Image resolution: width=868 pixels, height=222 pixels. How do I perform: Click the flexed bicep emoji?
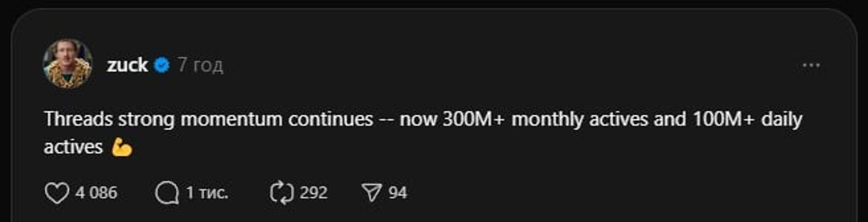point(122,148)
